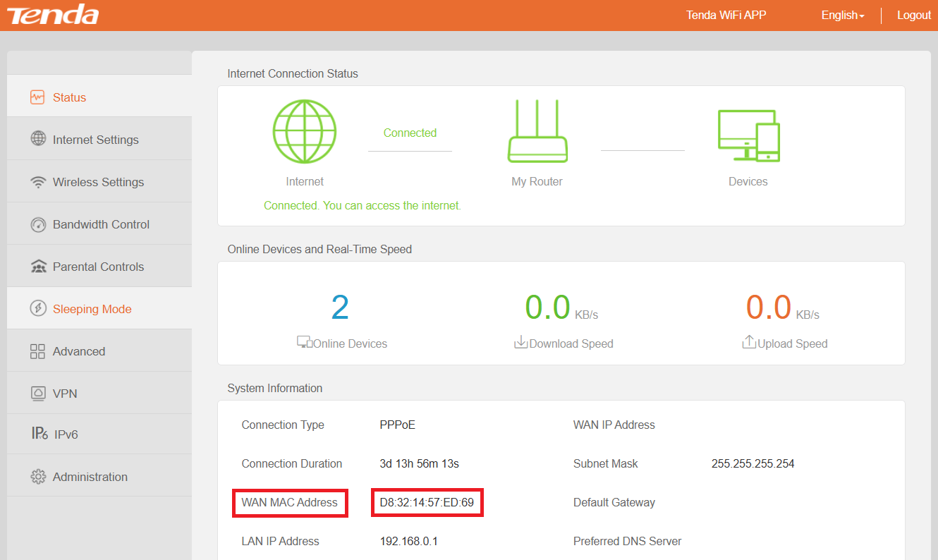Log out using the Logout link
Viewport: 938px width, 560px height.
pyautogui.click(x=914, y=16)
